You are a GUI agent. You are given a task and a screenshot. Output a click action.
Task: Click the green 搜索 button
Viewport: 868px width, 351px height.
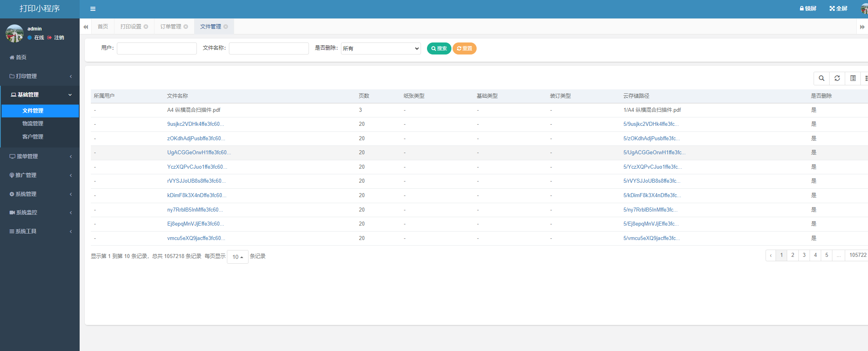tap(439, 48)
